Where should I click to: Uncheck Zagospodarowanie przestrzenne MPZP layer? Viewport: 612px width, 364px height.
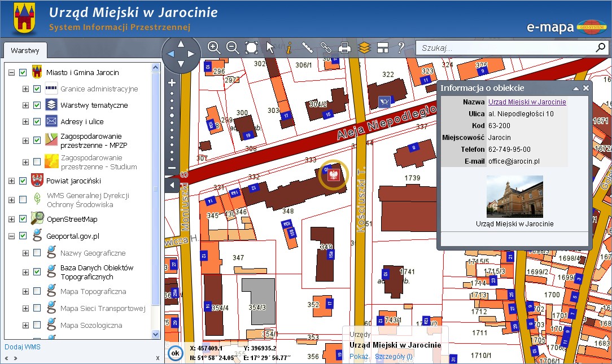(37, 141)
